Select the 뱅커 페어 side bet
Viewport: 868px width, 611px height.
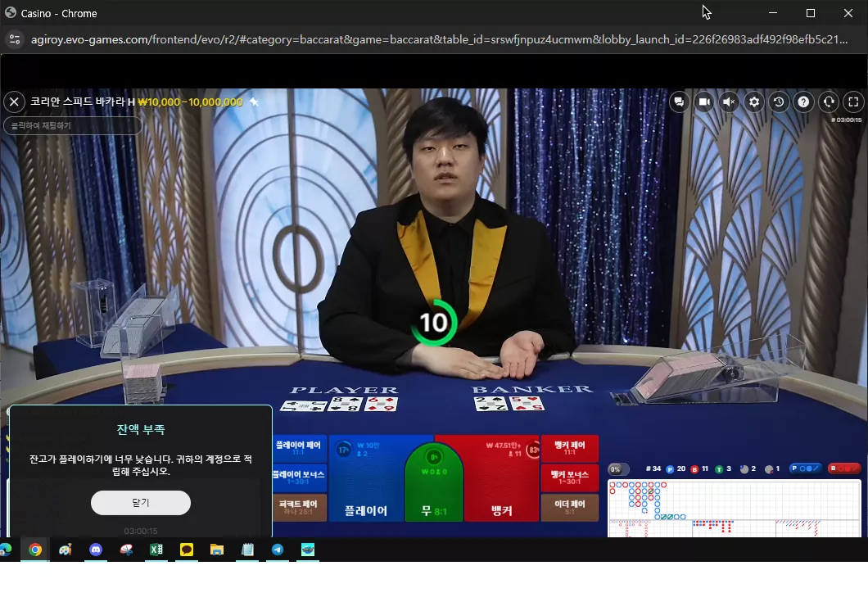pos(570,448)
